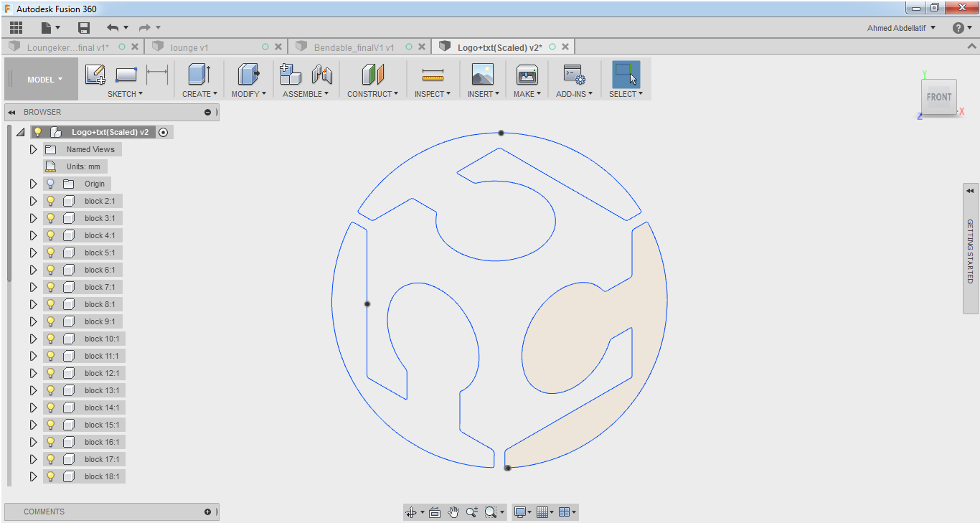Image resolution: width=980 pixels, height=523 pixels.
Task: Undo the last action
Action: click(x=113, y=28)
